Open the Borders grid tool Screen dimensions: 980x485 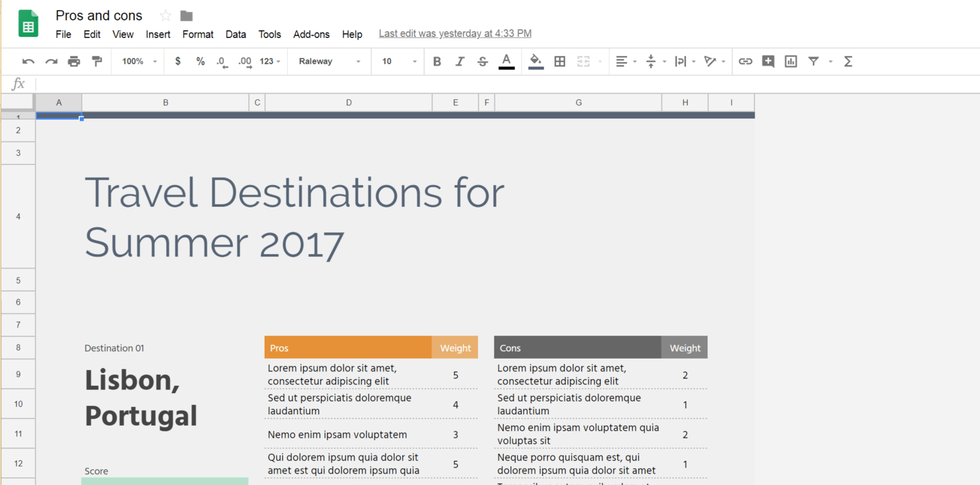[559, 61]
